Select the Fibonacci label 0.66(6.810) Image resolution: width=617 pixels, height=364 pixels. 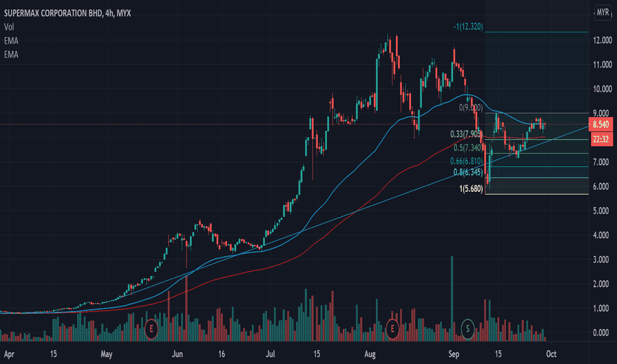click(466, 161)
